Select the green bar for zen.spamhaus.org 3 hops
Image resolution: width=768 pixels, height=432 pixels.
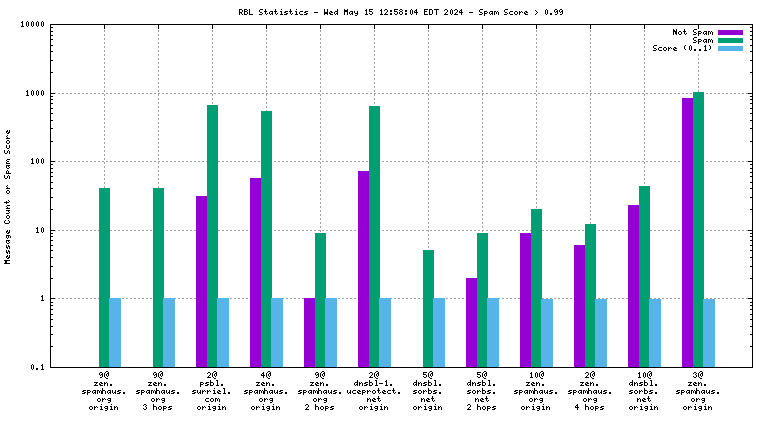[x=158, y=277]
